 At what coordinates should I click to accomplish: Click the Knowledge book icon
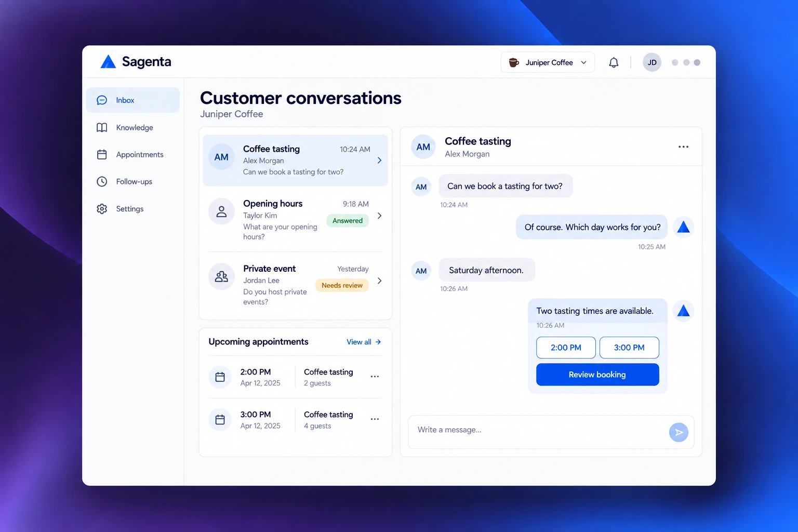pos(102,127)
